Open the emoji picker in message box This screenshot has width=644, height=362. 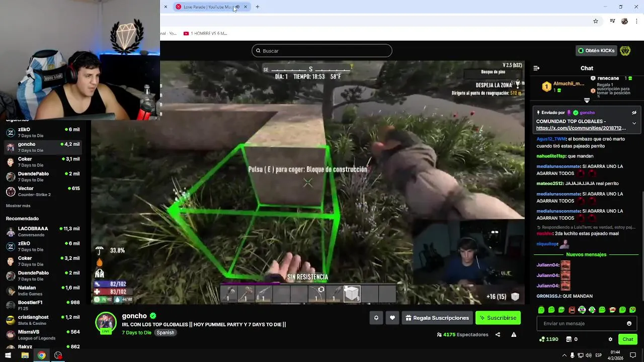[x=629, y=323]
